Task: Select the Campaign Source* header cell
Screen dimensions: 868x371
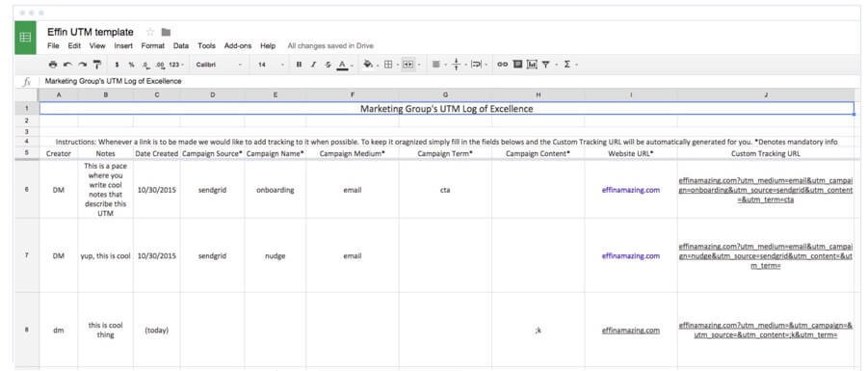Action: [212, 153]
